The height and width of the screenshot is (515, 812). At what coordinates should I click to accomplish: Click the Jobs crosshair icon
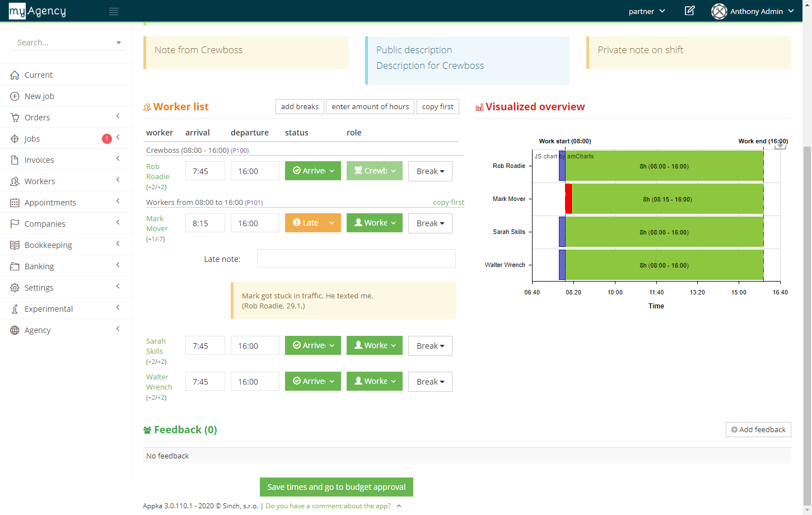pyautogui.click(x=15, y=139)
